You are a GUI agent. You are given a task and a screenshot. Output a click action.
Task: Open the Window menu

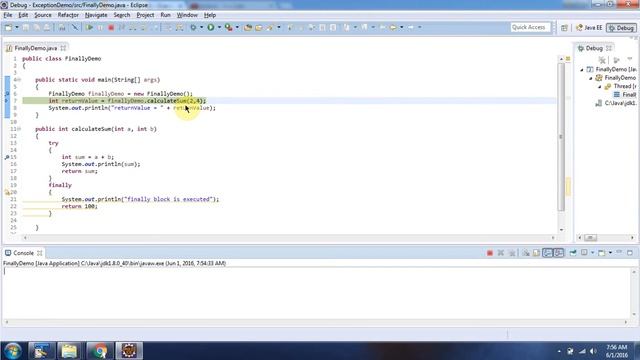tap(187, 15)
